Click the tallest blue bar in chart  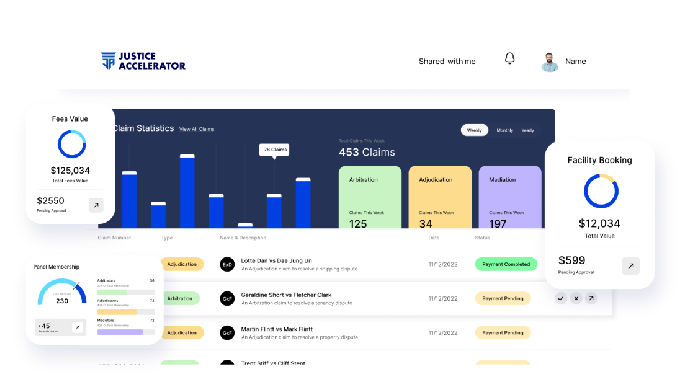[187, 191]
